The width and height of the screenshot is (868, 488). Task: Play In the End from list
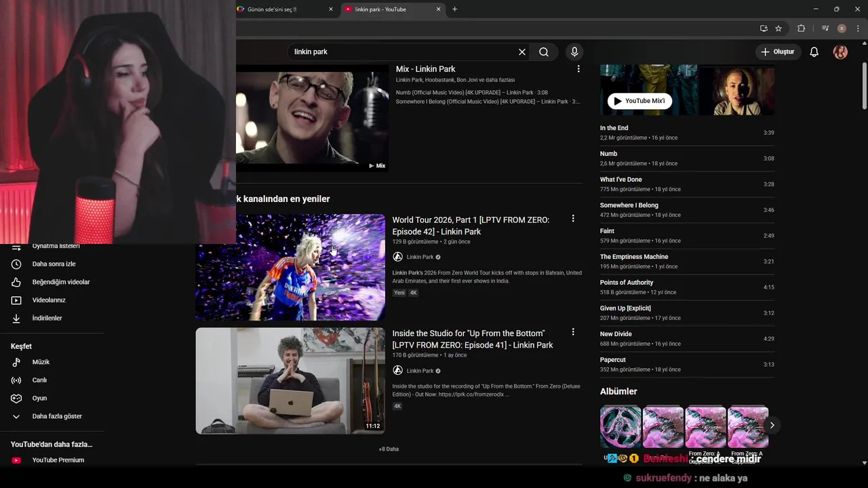point(687,133)
